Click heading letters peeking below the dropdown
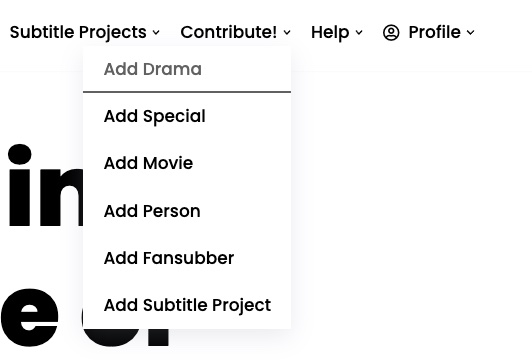Image resolution: width=532 pixels, height=364 pixels. (126, 337)
